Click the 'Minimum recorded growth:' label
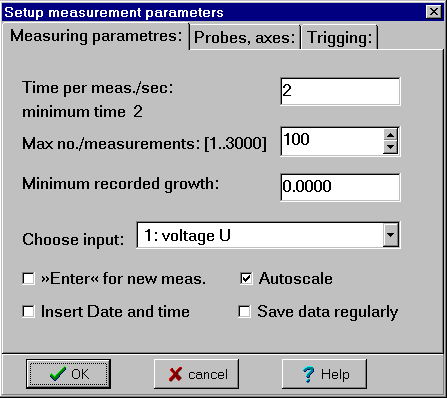This screenshot has width=447, height=398. point(121,184)
